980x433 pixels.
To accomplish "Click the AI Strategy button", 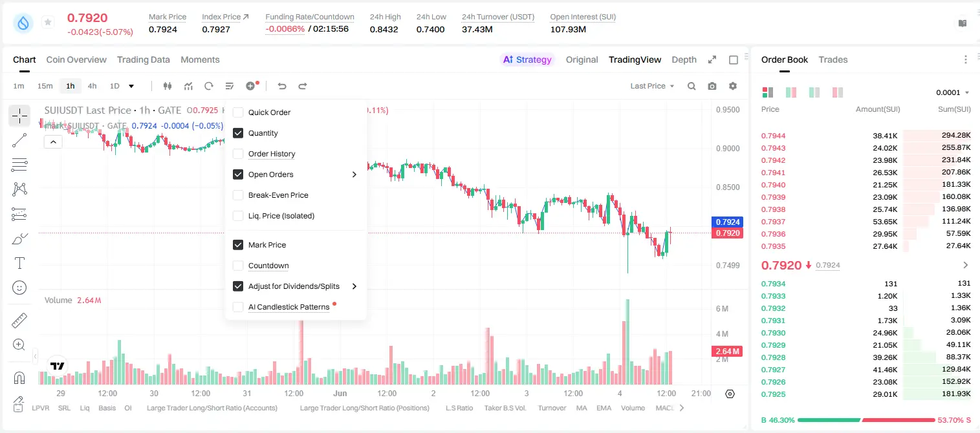I will (x=527, y=59).
